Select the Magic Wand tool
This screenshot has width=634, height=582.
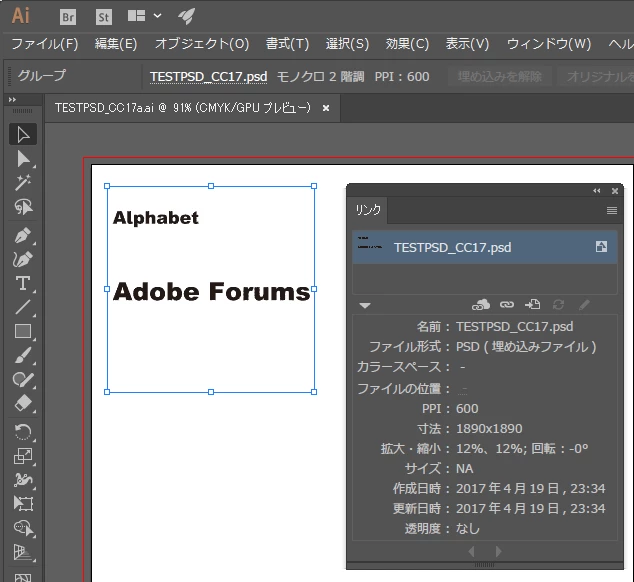pyautogui.click(x=23, y=182)
